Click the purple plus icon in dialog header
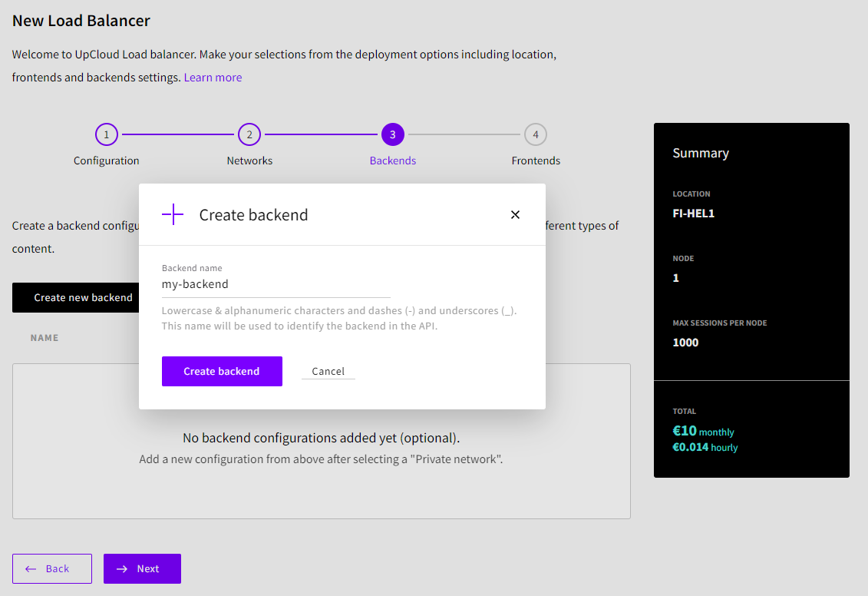868x596 pixels. [173, 214]
